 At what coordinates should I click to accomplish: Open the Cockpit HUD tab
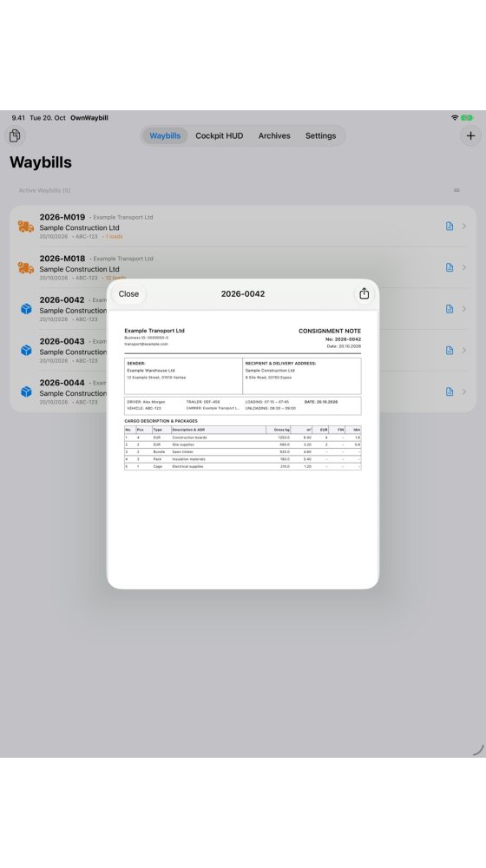(220, 135)
